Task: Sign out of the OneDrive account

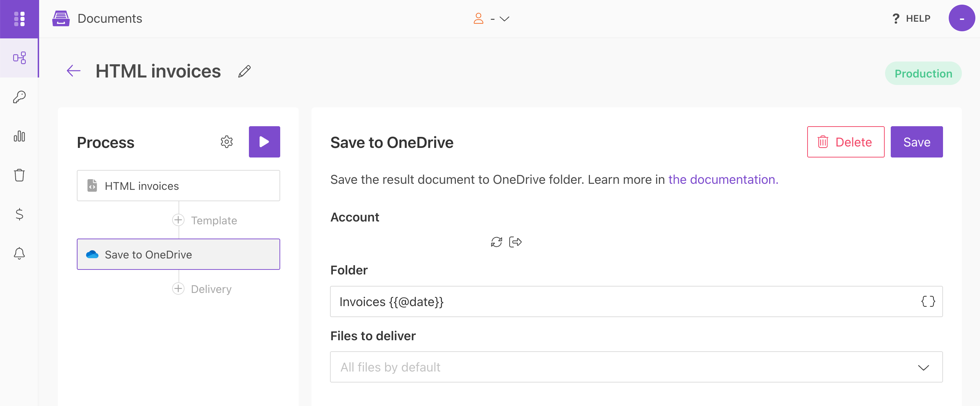Action: point(515,242)
